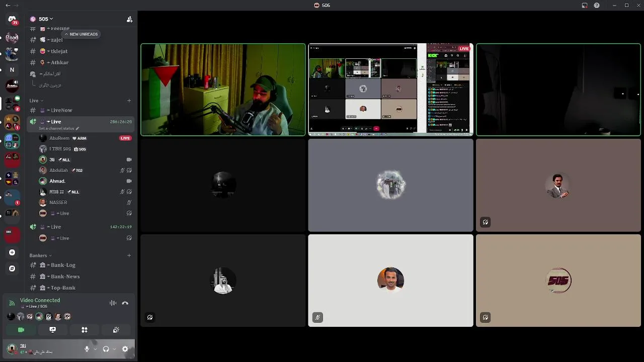Focus the webcam video tile with flag

pyautogui.click(x=223, y=89)
